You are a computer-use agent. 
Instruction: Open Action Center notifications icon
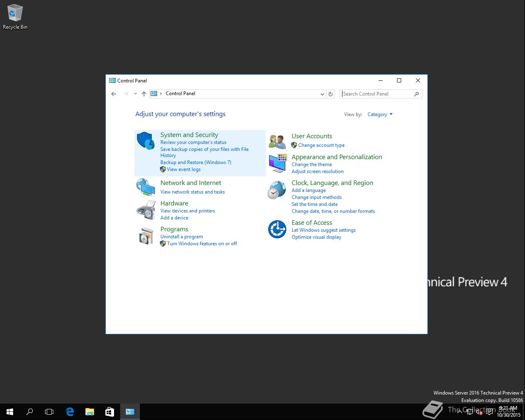[x=489, y=412]
